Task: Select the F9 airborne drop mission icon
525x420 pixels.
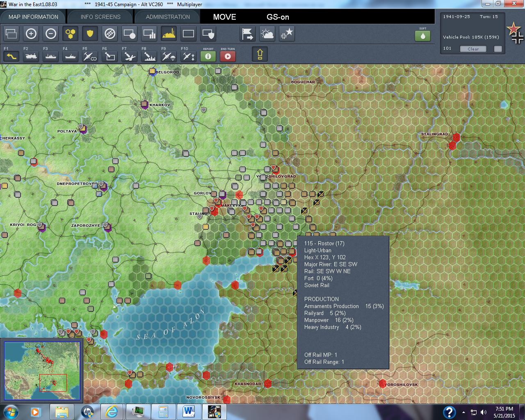Action: pyautogui.click(x=168, y=56)
